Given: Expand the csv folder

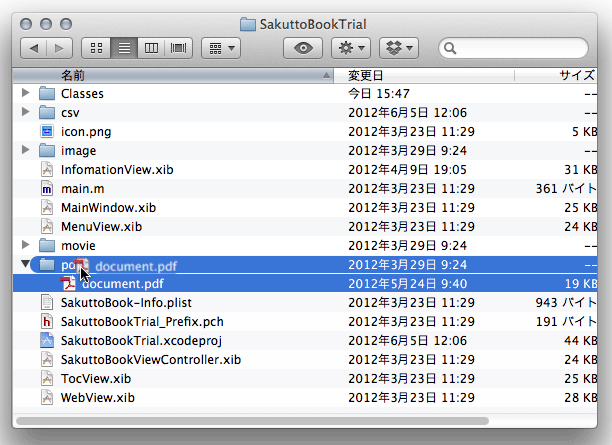Looking at the screenshot, I should [x=25, y=112].
